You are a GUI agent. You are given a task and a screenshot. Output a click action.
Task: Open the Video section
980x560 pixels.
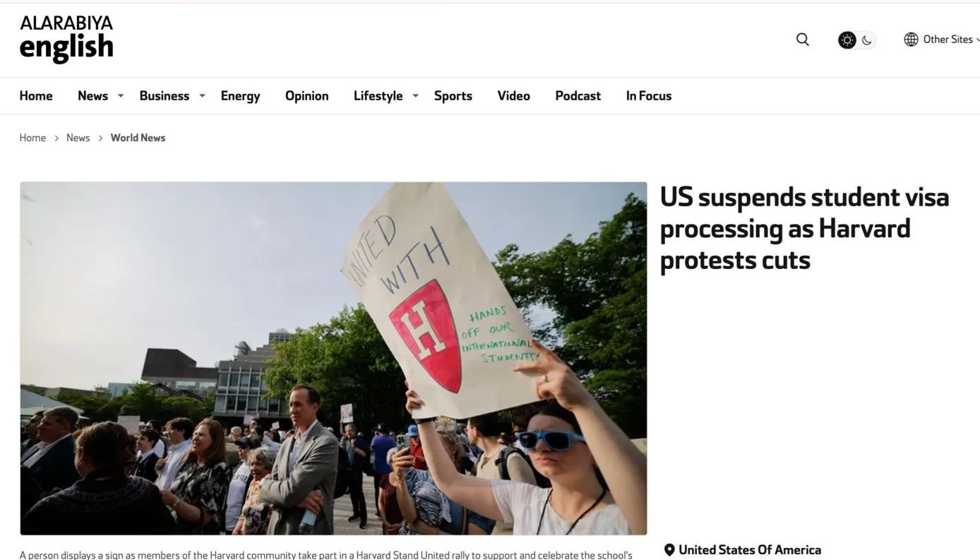coord(513,96)
